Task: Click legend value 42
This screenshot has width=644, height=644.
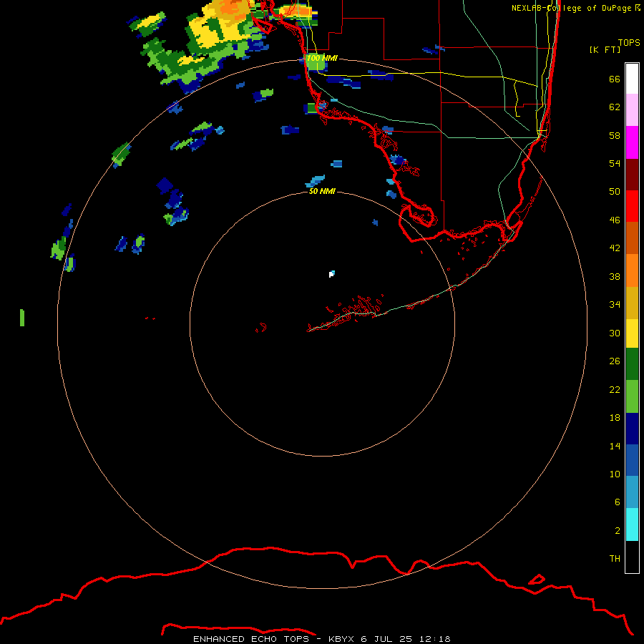Action: pyautogui.click(x=615, y=248)
